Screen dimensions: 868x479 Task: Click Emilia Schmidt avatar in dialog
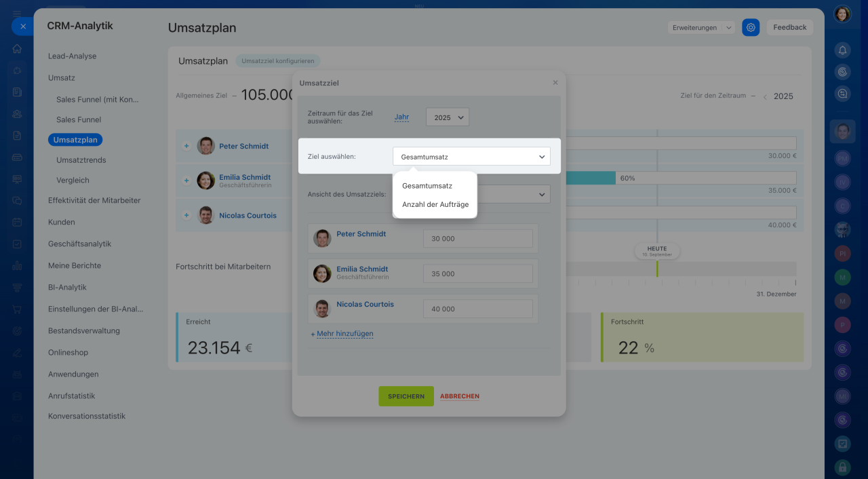point(322,273)
